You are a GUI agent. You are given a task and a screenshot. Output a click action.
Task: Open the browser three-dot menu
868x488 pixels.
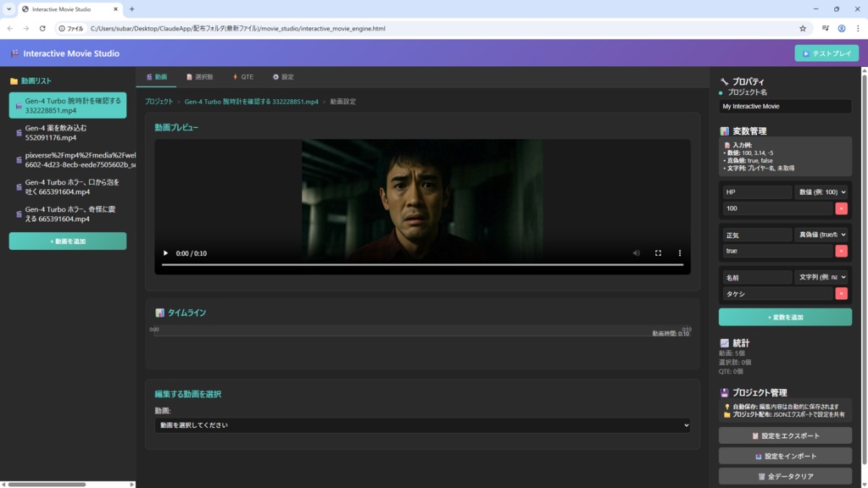tap(858, 28)
